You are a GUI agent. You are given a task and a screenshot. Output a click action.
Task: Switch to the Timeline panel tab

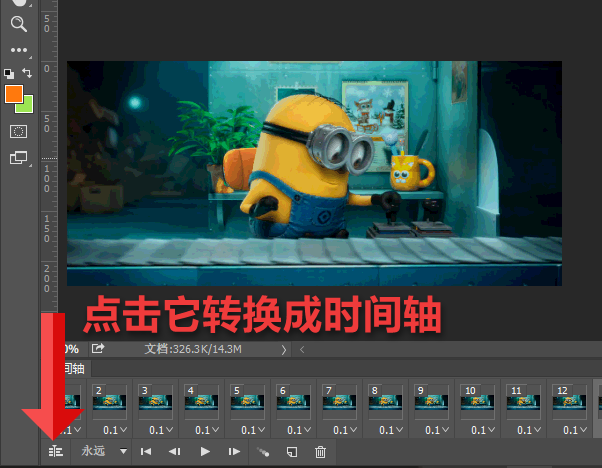[x=73, y=369]
